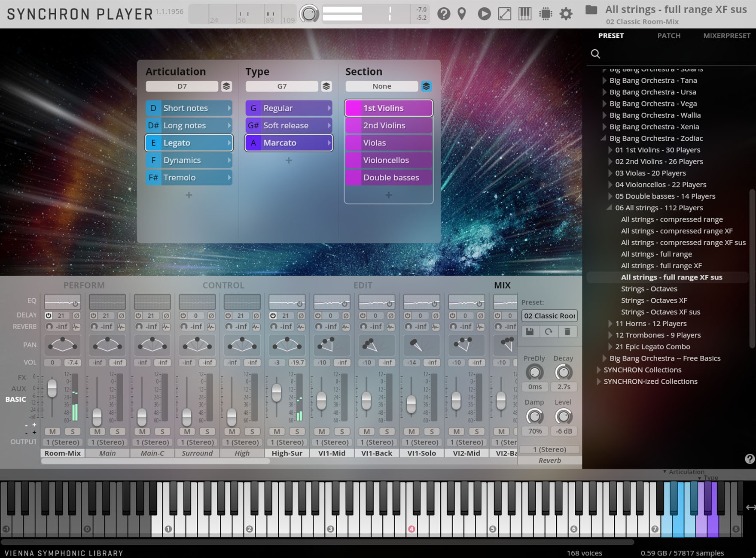Select the 2nd Violins section
This screenshot has width=756, height=558.
389,125
